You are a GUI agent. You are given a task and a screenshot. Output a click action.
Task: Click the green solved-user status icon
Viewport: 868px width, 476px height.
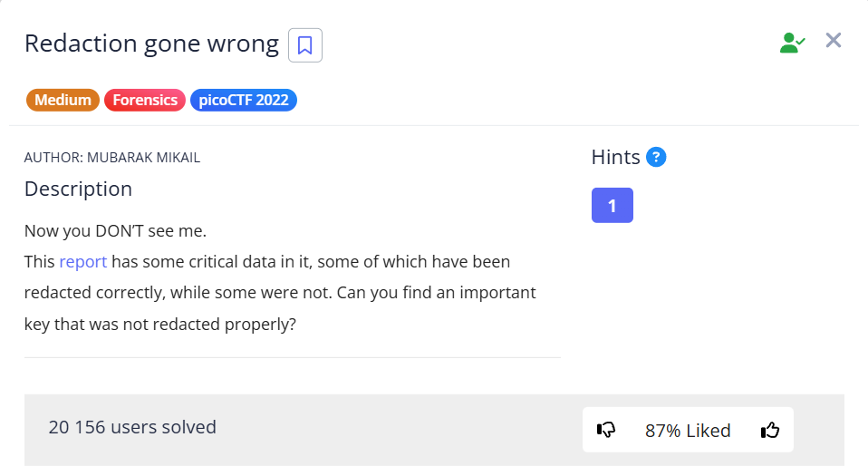point(792,42)
